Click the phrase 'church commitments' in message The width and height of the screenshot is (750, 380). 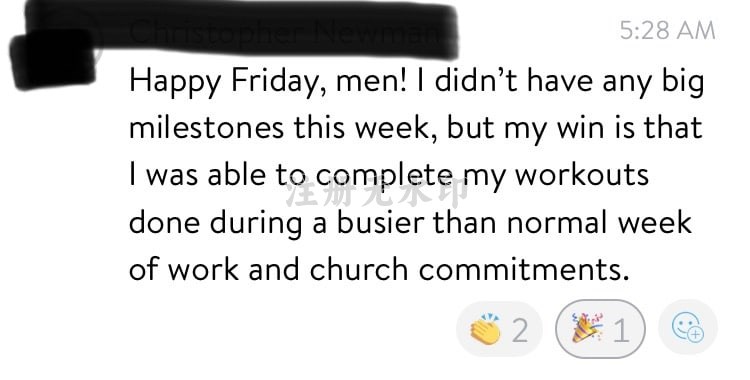point(469,269)
